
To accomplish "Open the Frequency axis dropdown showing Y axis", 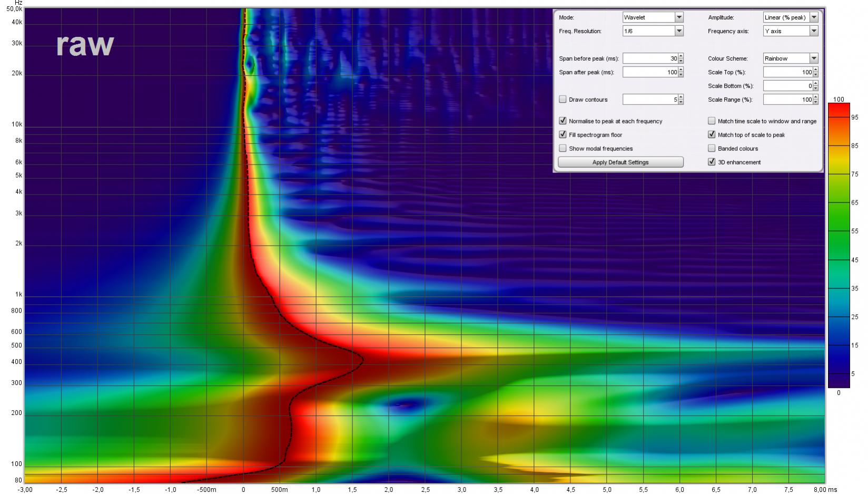I will click(791, 31).
